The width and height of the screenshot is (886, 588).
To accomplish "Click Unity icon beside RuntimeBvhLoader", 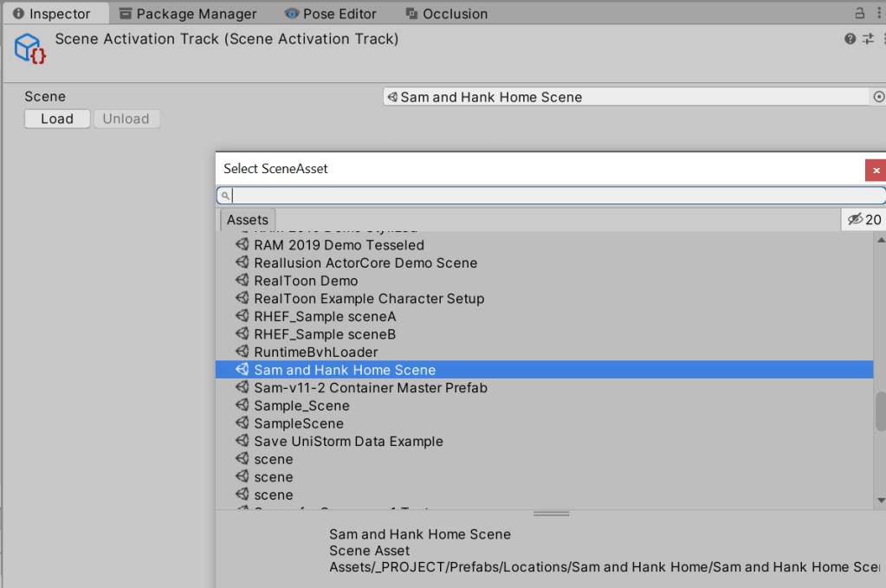I will (x=243, y=352).
